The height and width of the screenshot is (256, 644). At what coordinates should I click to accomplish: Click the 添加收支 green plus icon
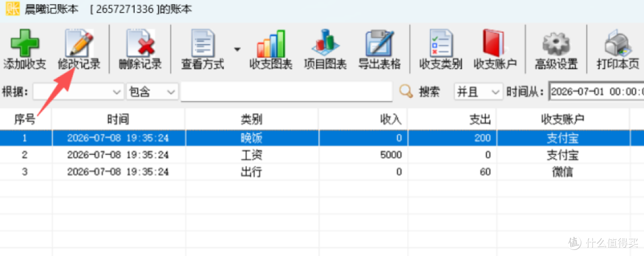[x=24, y=44]
